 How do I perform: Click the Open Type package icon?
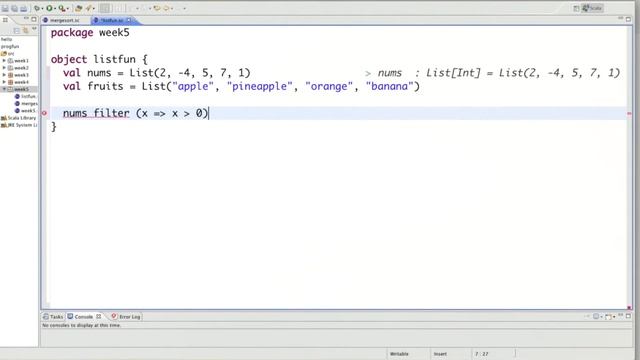pyautogui.click(x=78, y=8)
